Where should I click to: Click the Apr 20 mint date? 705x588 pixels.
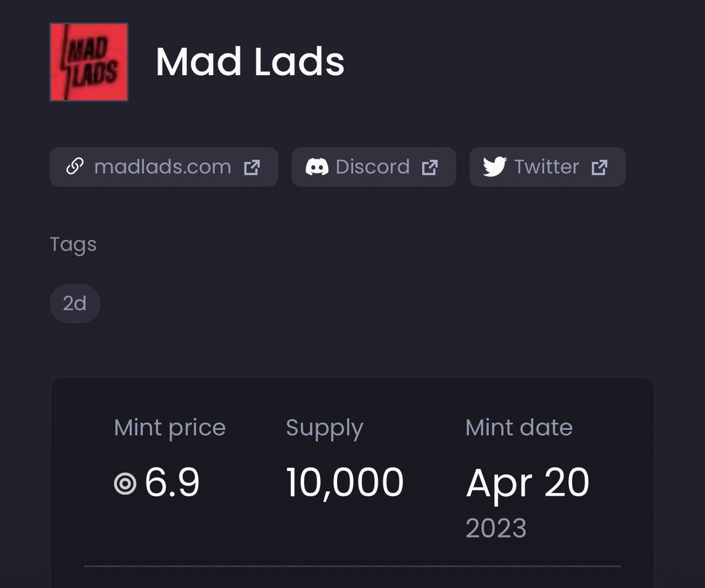coord(527,483)
